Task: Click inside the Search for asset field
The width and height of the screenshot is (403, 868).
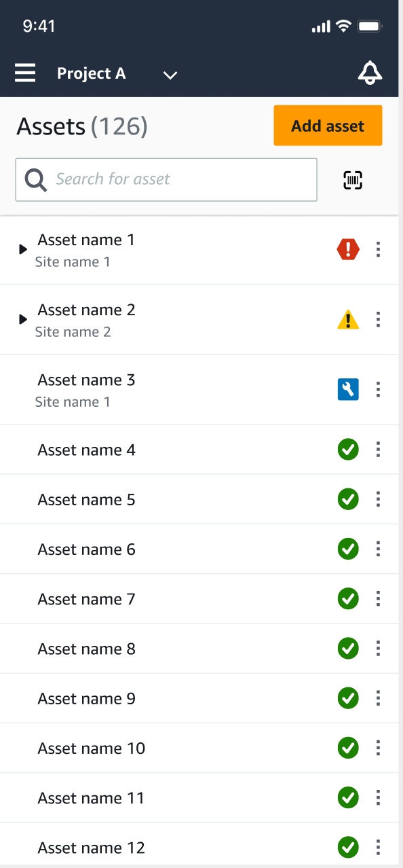Action: [166, 179]
